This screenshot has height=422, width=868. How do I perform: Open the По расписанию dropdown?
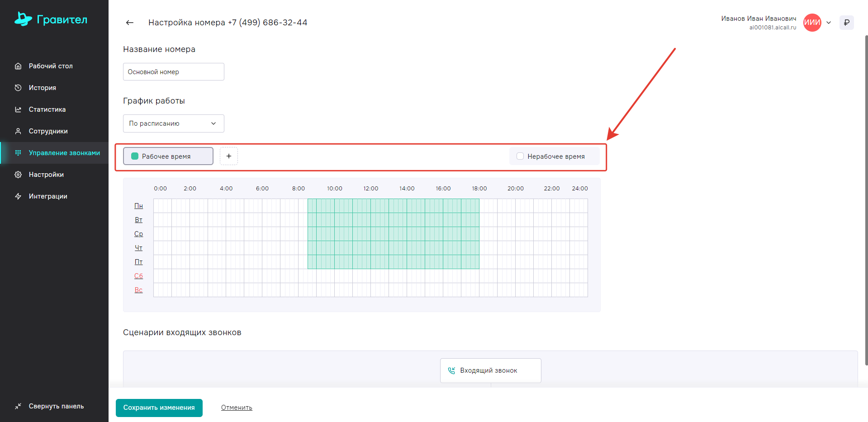pyautogui.click(x=173, y=123)
